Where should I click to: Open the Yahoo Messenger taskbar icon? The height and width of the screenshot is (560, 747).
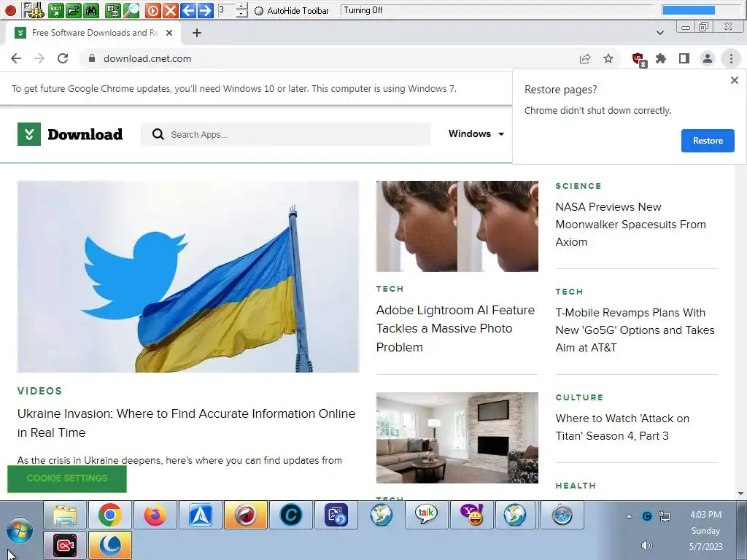pyautogui.click(x=471, y=516)
